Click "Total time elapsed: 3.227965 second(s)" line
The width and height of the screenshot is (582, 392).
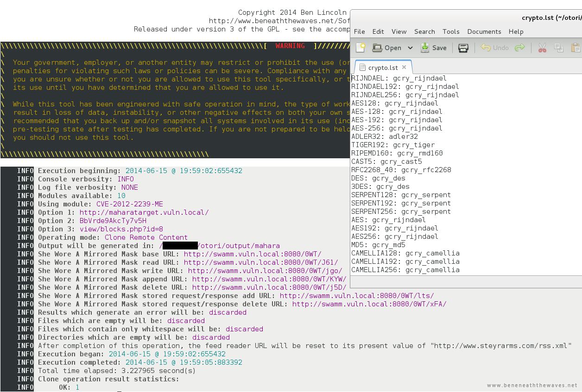click(x=117, y=371)
